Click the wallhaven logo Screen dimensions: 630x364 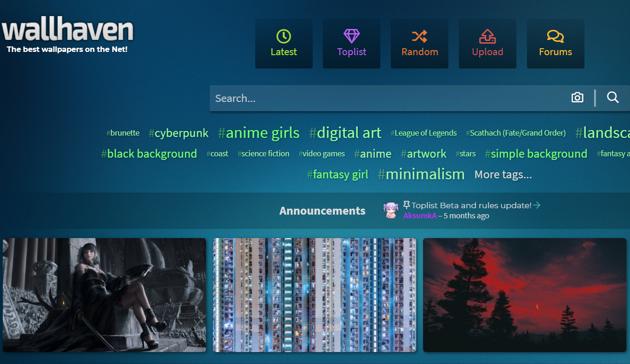68,30
